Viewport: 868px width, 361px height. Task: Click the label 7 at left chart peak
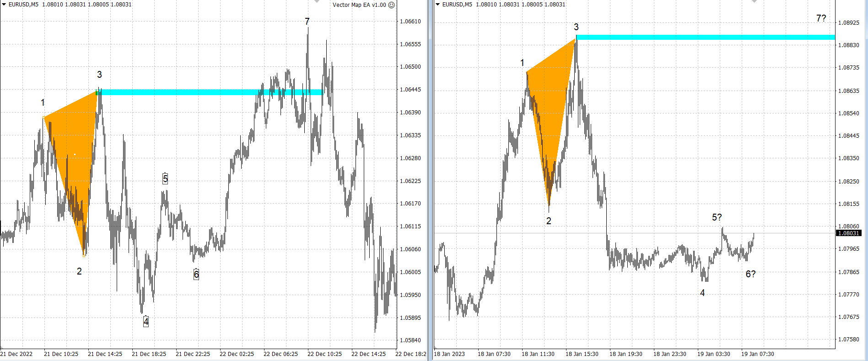click(x=307, y=22)
